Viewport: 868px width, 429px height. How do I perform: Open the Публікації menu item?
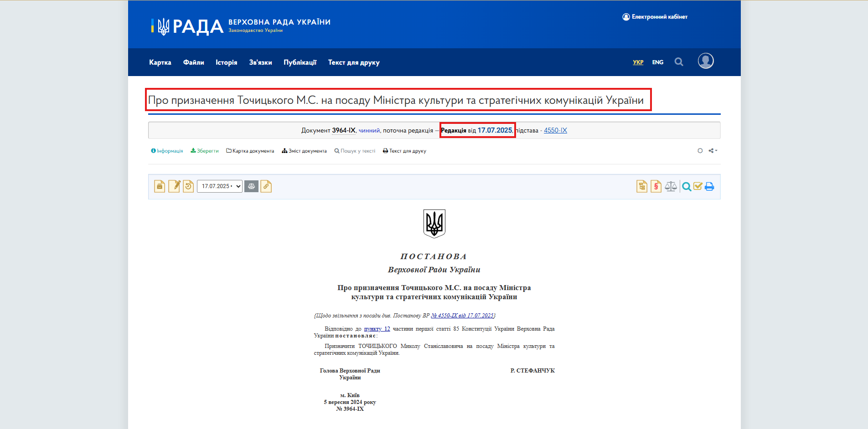[300, 62]
